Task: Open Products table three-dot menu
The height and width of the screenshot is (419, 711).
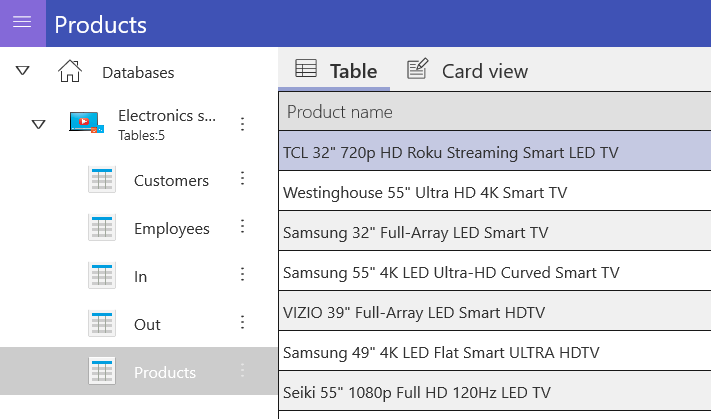Action: tap(243, 370)
